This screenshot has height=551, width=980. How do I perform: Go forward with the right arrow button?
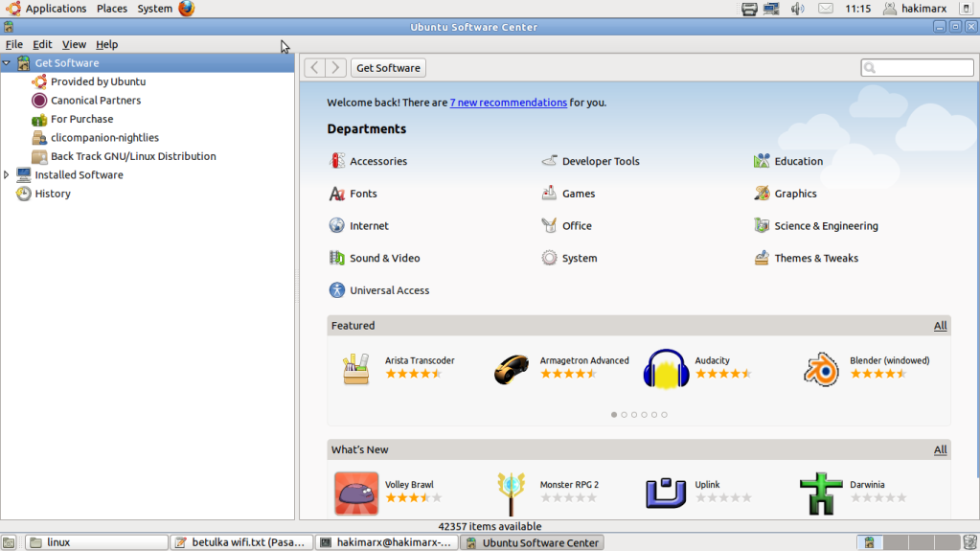pos(335,67)
